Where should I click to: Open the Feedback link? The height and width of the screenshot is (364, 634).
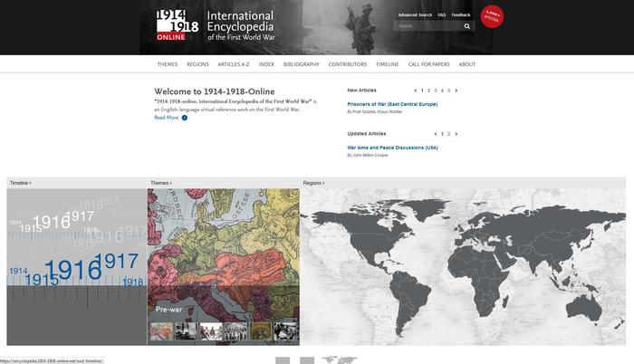(x=461, y=15)
